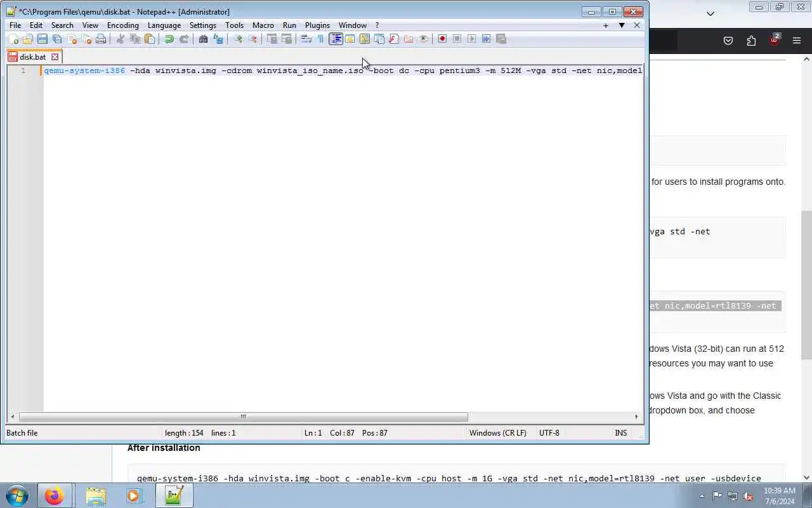Click the Print toolbar icon

pos(101,39)
